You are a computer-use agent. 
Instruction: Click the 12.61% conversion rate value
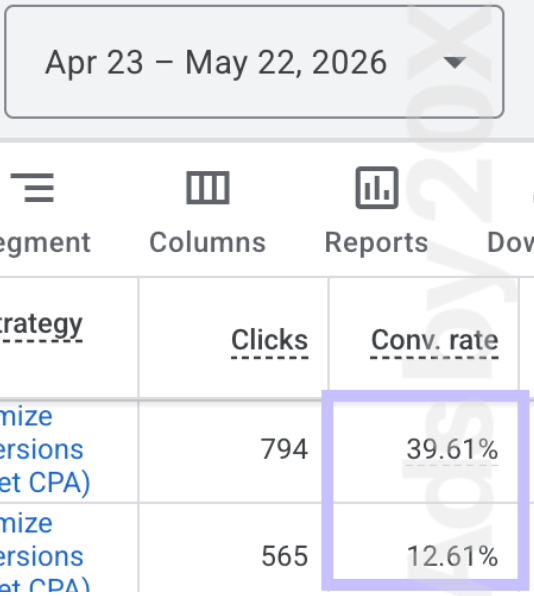click(x=452, y=556)
